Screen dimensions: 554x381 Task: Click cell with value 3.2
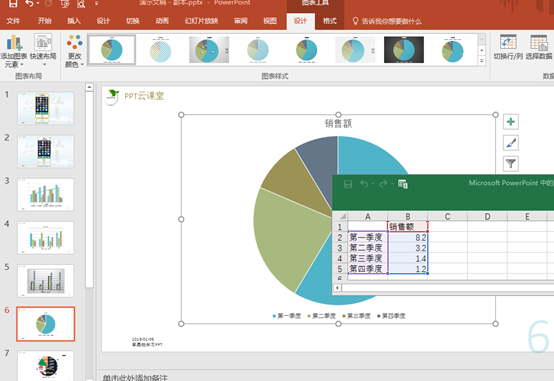407,248
